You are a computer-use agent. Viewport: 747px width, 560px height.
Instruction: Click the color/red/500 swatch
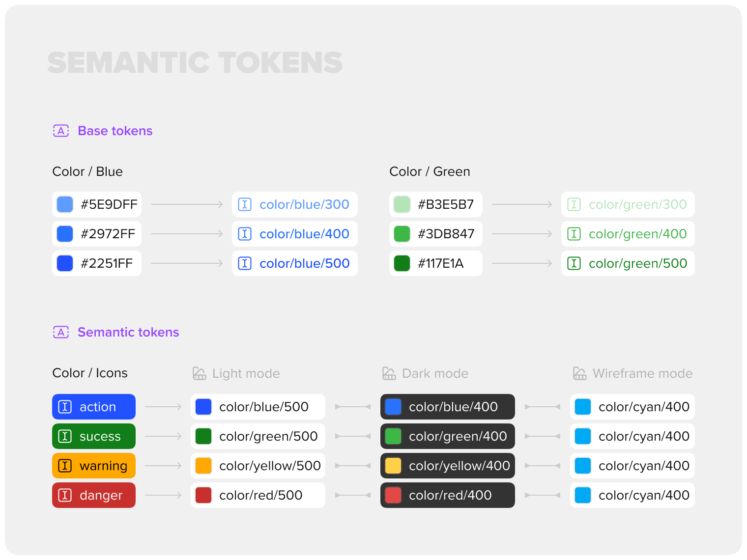tap(203, 495)
